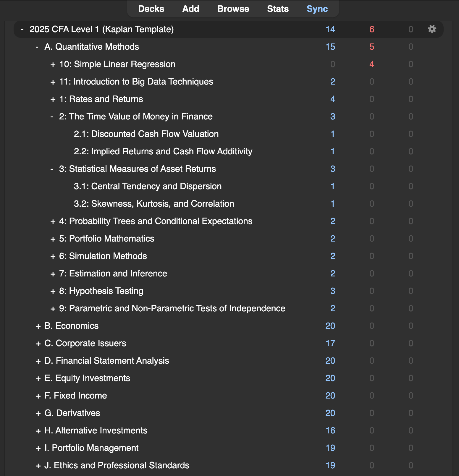Open H. Alternative Investments deck
The height and width of the screenshot is (476, 459).
96,430
